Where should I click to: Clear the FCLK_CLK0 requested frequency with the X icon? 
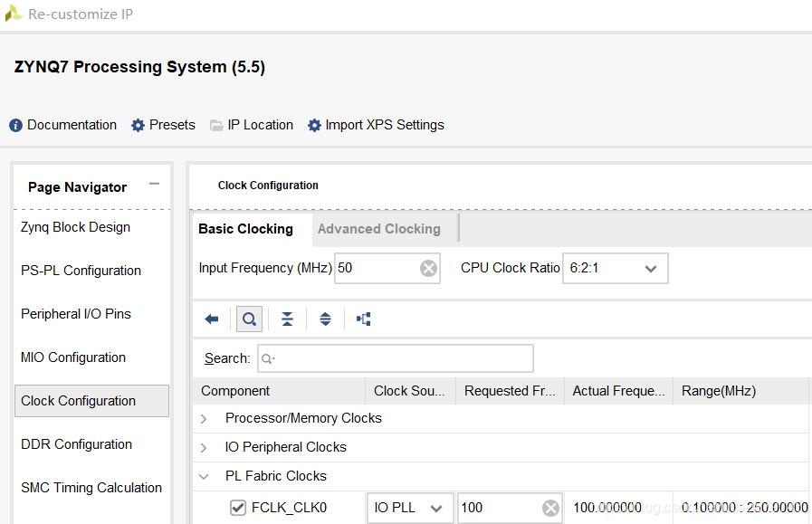tap(550, 508)
